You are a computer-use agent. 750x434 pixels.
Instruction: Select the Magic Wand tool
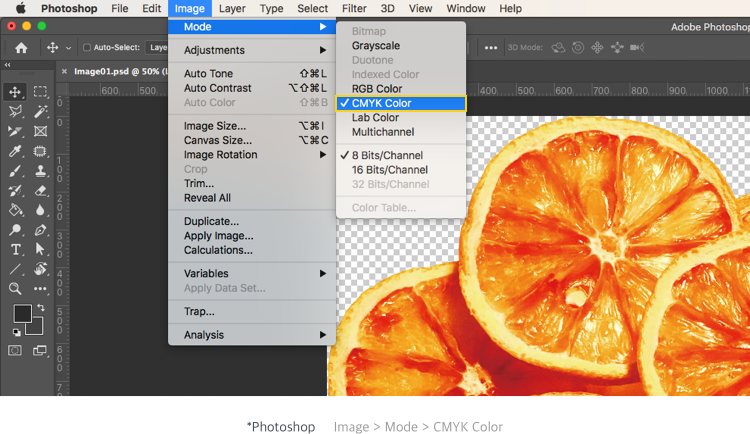pyautogui.click(x=40, y=111)
